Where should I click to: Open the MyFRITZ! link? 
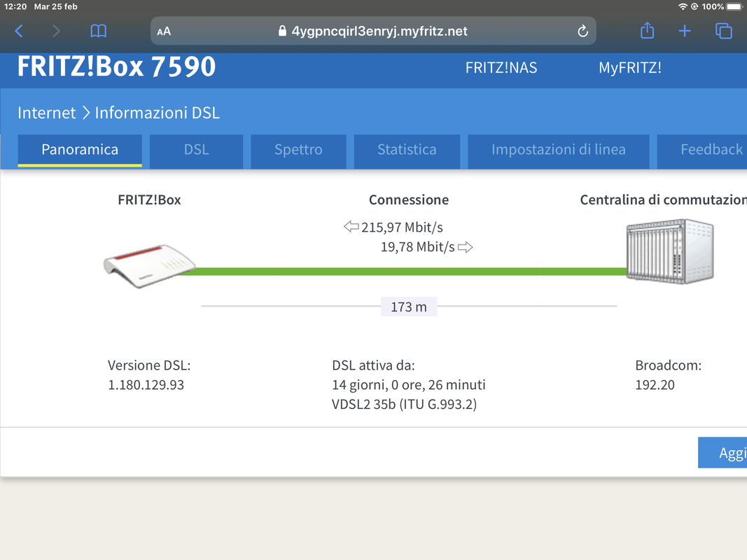(630, 68)
